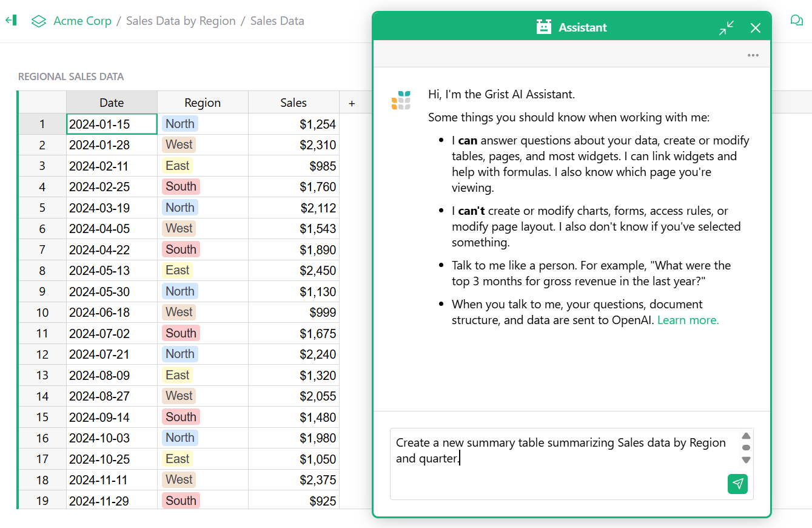
Task: Select the Date column header
Action: tap(112, 103)
